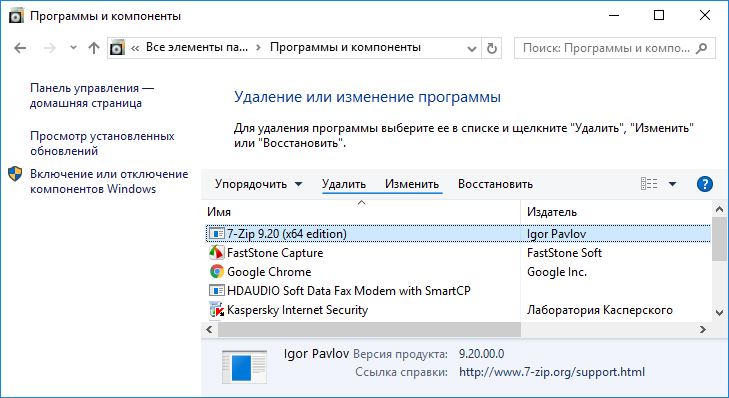
Task: Click the Back navigation arrow
Action: tap(20, 48)
